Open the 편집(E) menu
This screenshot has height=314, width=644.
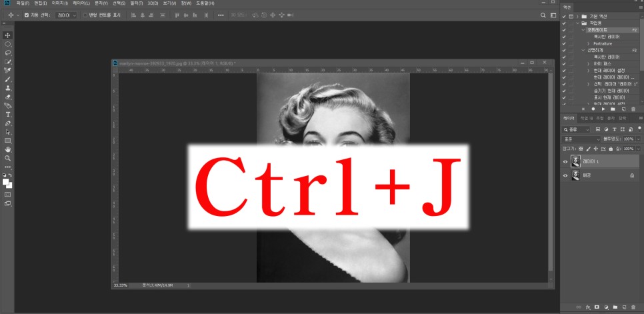pyautogui.click(x=40, y=3)
